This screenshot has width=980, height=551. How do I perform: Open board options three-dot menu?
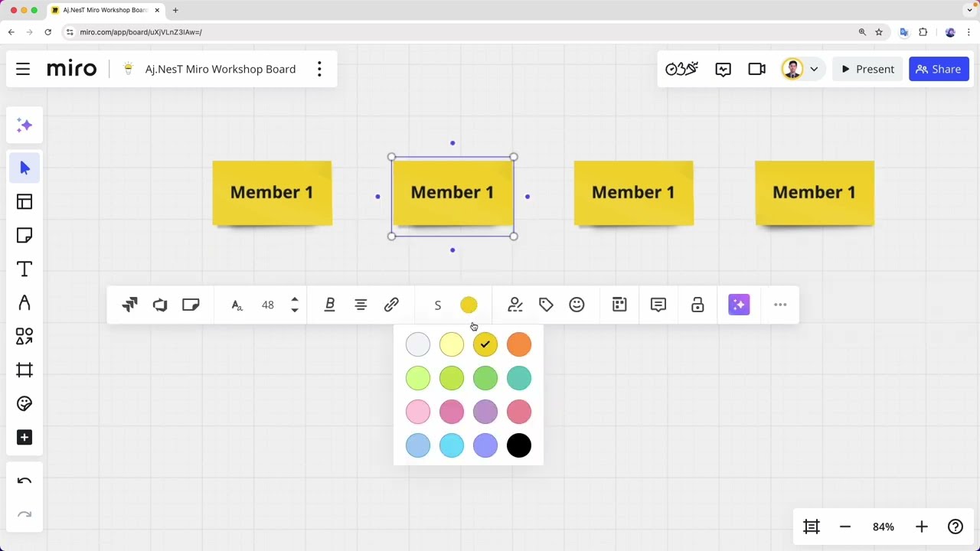point(319,69)
